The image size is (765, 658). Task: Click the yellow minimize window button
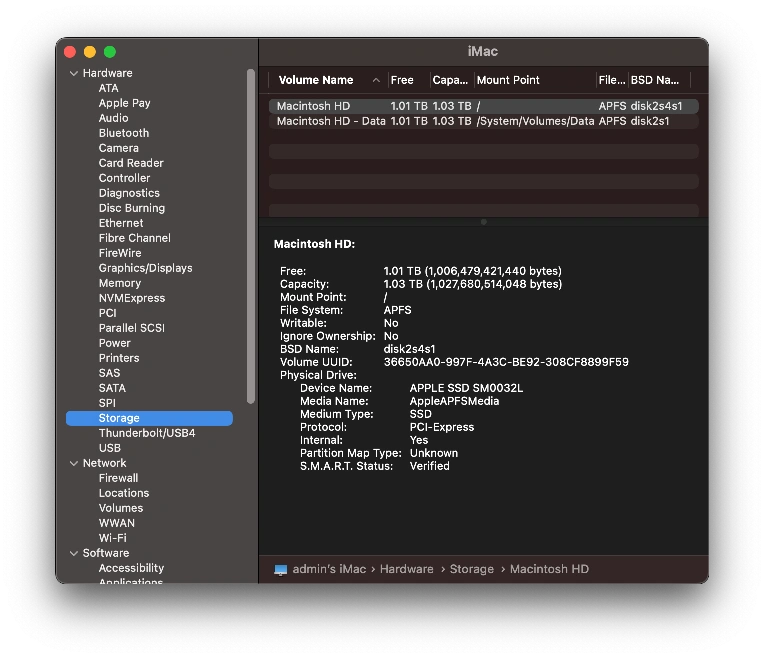[90, 52]
